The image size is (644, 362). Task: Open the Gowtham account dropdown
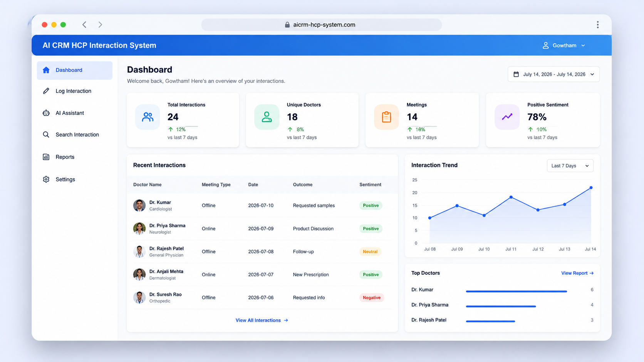coord(564,45)
